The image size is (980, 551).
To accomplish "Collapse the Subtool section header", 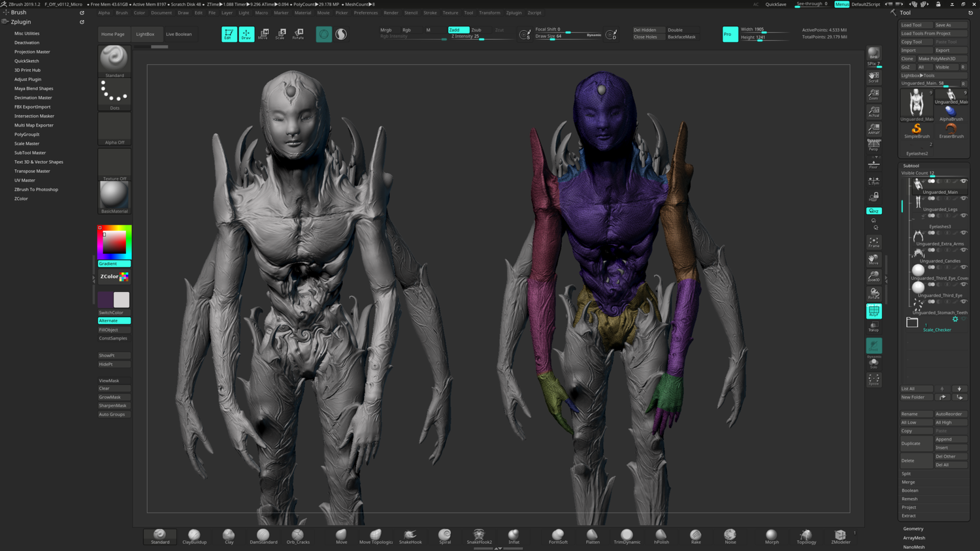I will click(911, 166).
